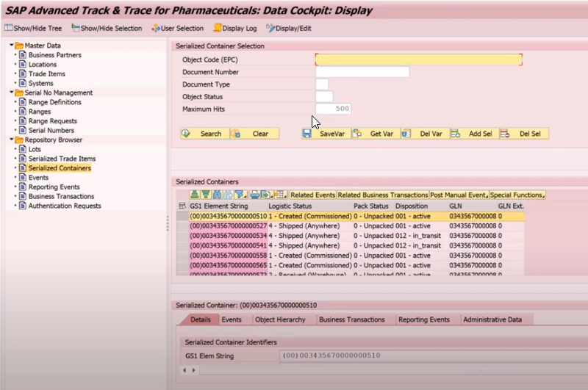Screen dimensions: 588x390
Task: Click the Find binoculars icon
Action: point(217,195)
